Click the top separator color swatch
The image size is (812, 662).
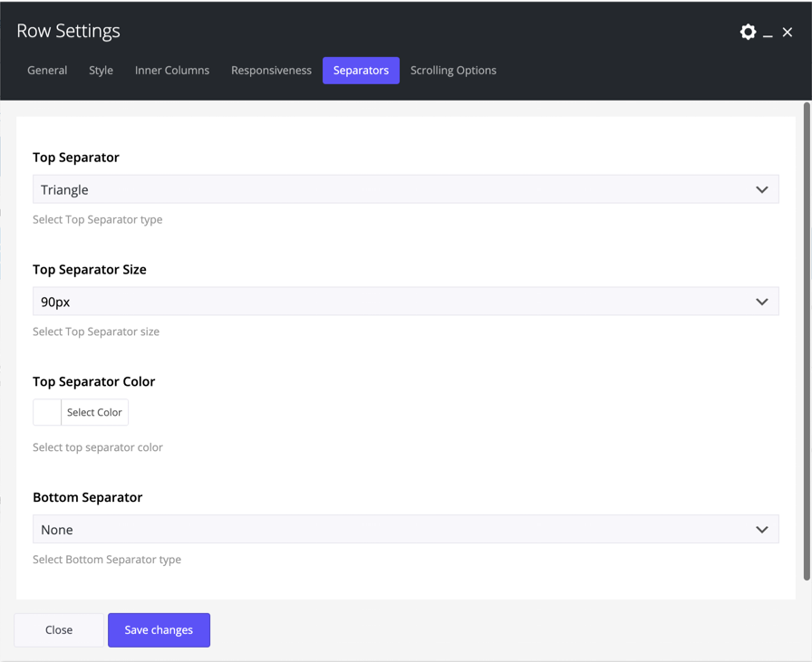[47, 413]
